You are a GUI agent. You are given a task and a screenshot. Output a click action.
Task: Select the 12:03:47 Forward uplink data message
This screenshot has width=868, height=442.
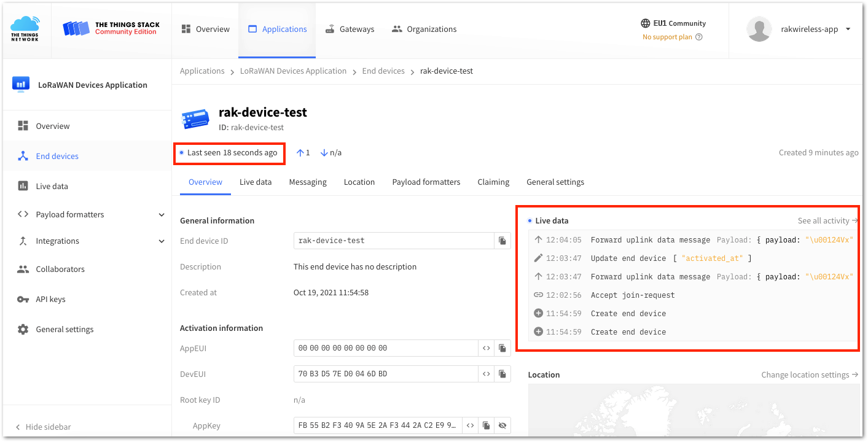(x=693, y=277)
